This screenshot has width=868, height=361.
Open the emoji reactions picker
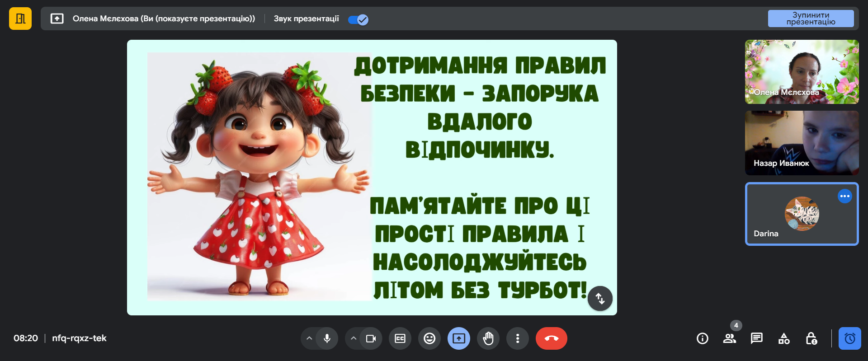coord(429,338)
